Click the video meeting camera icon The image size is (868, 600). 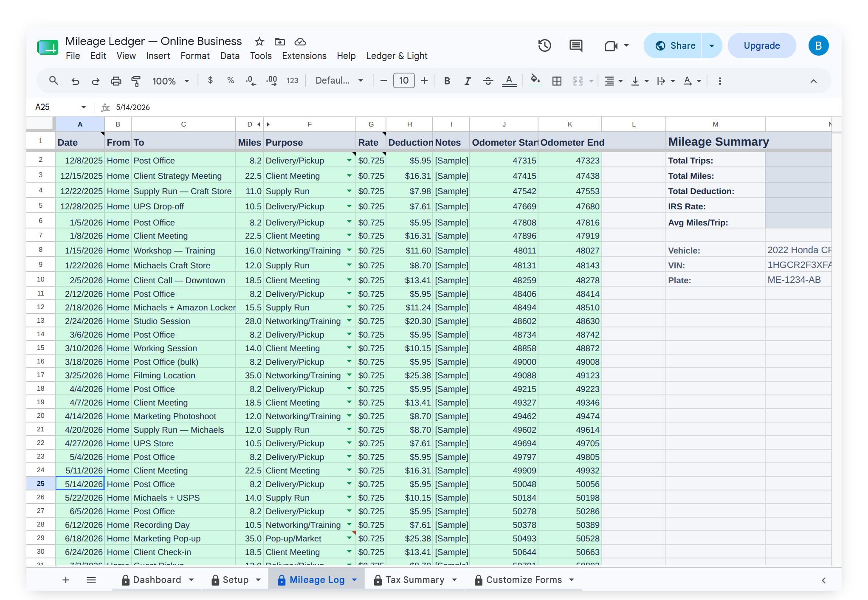[611, 45]
